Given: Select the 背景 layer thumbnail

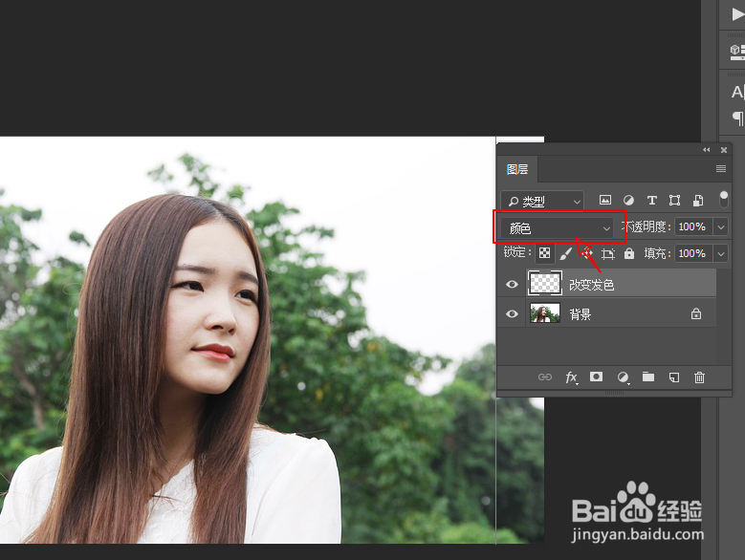Looking at the screenshot, I should click(544, 313).
